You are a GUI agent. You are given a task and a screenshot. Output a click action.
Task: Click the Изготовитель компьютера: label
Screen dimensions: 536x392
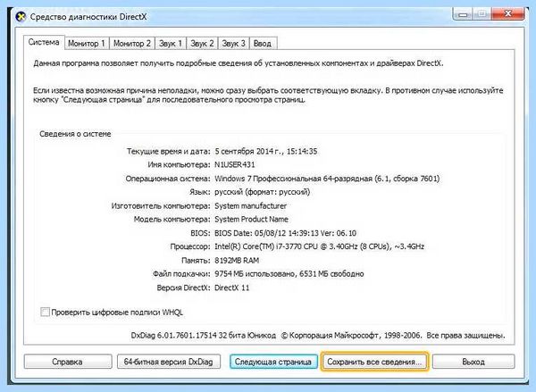[x=161, y=205]
